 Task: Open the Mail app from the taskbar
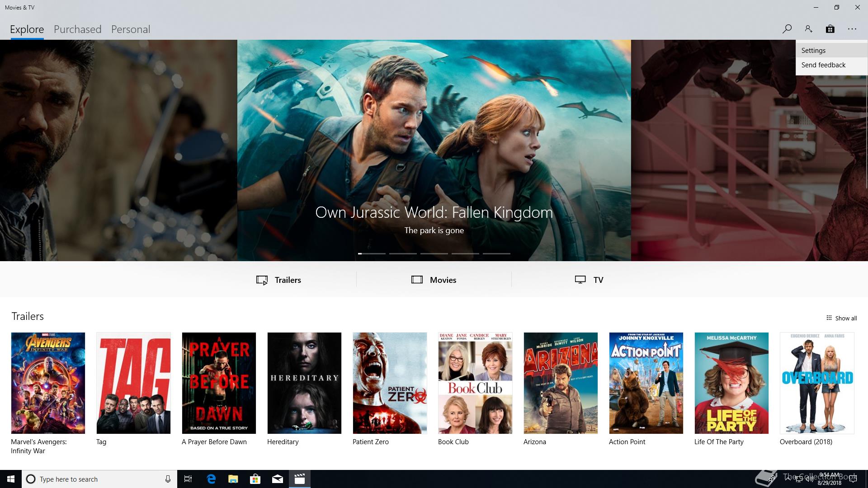click(x=278, y=479)
